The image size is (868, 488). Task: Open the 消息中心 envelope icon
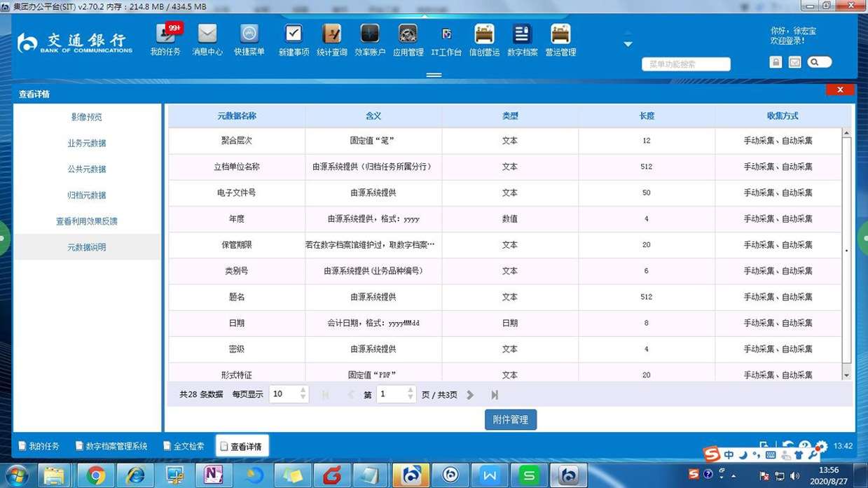tap(207, 40)
